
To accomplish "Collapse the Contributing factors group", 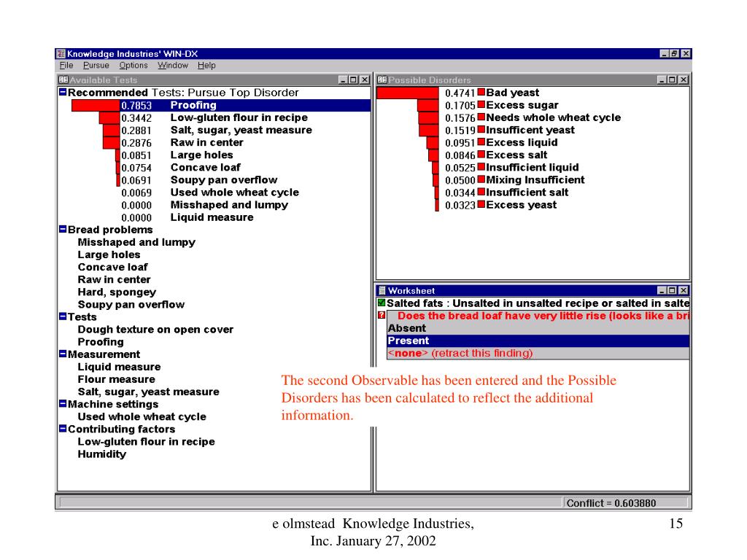I will 63,429.
